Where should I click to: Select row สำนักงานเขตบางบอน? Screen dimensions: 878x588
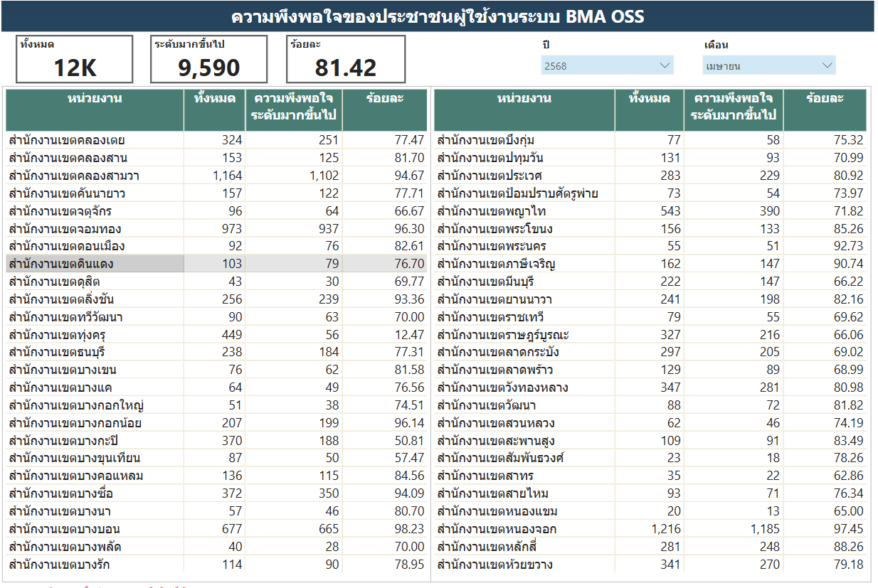pos(217,529)
